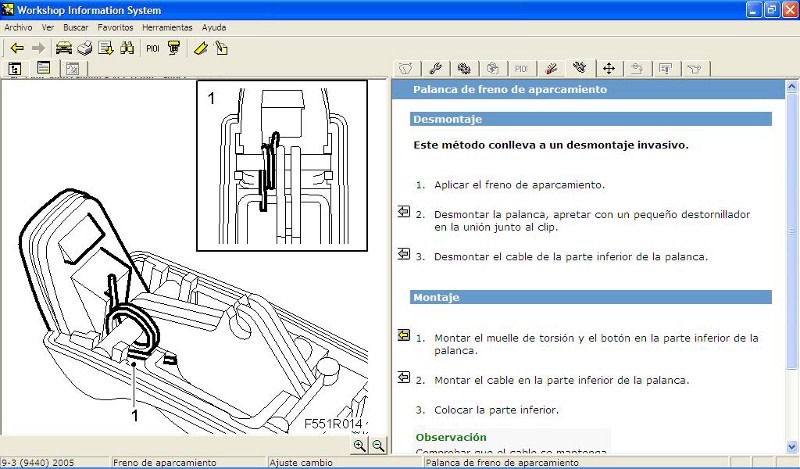Click the printer icon in toolbar
The height and width of the screenshot is (469, 800).
(85, 47)
